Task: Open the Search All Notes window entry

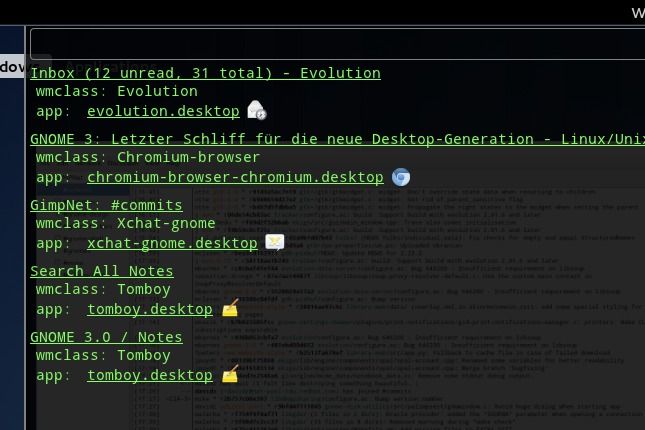Action: pyautogui.click(x=102, y=271)
